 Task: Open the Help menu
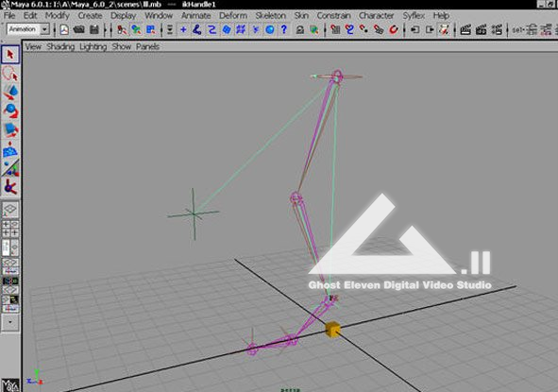(x=441, y=16)
